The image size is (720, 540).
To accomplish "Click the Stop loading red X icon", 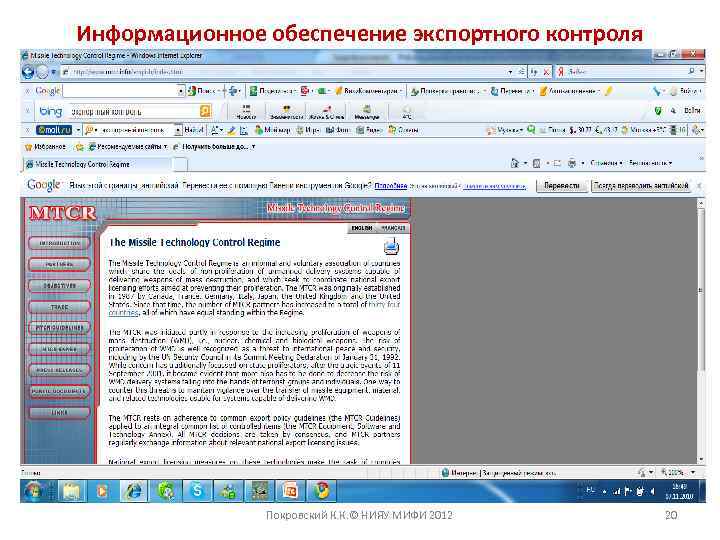I will tap(546, 72).
